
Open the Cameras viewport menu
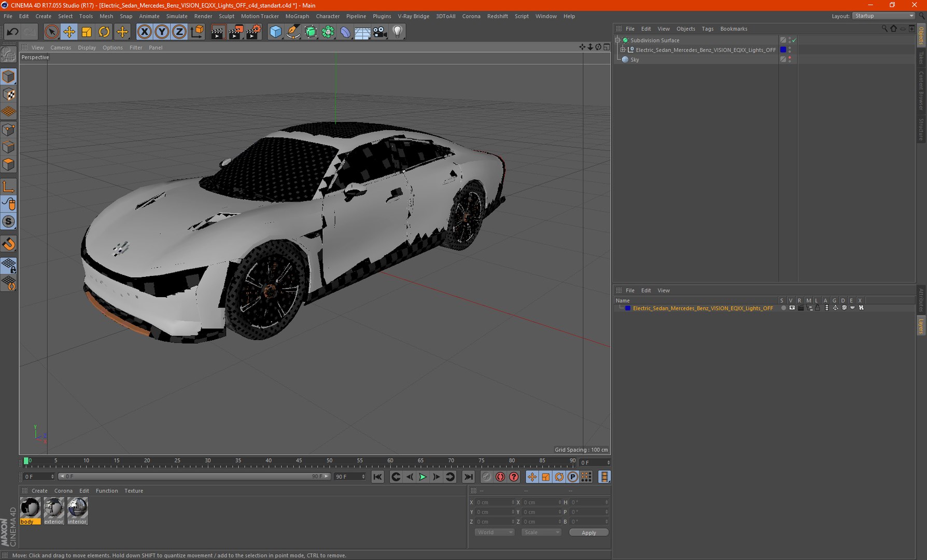coord(61,48)
